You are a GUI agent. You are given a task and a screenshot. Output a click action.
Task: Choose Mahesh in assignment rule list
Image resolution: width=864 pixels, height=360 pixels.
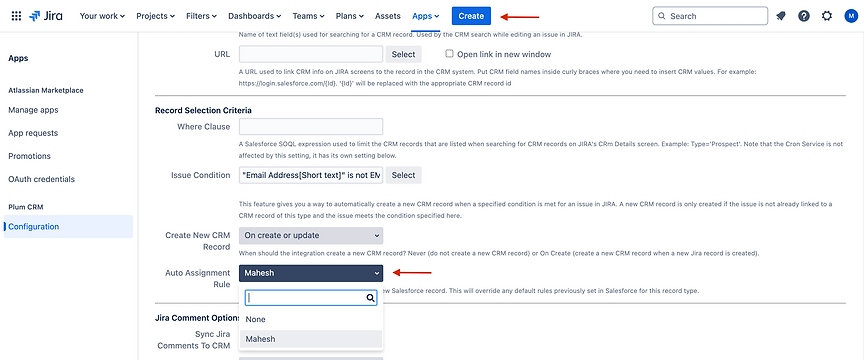[x=311, y=339]
